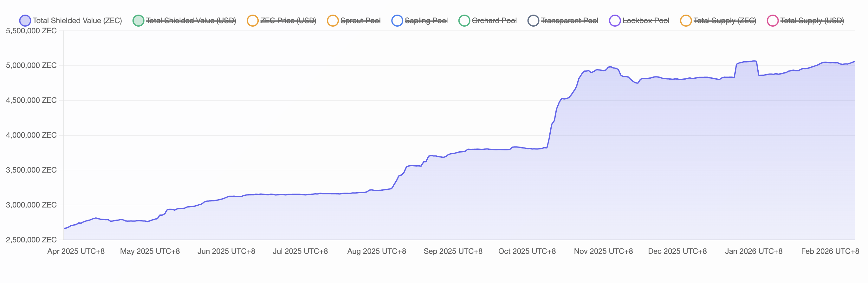Click the Sapling Pool legend text
868x283 pixels.
[426, 21]
